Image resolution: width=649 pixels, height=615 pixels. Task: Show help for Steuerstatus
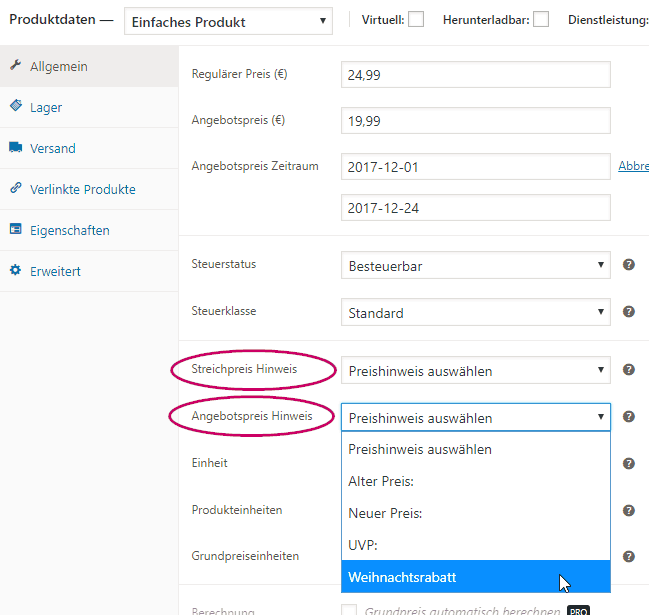(629, 264)
